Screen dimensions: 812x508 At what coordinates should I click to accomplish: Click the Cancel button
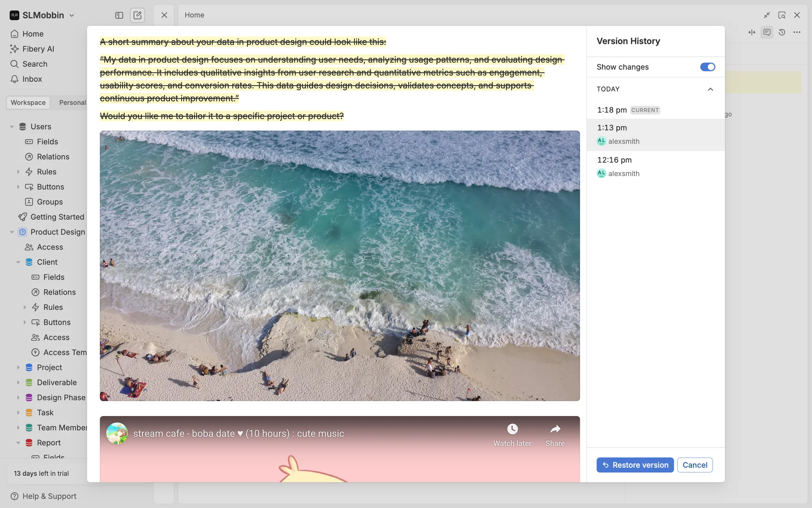pyautogui.click(x=694, y=465)
